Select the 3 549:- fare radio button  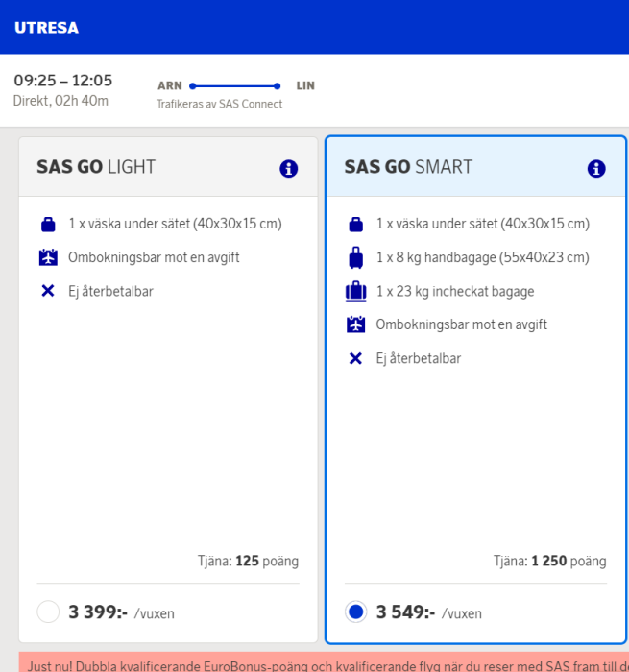[356, 612]
